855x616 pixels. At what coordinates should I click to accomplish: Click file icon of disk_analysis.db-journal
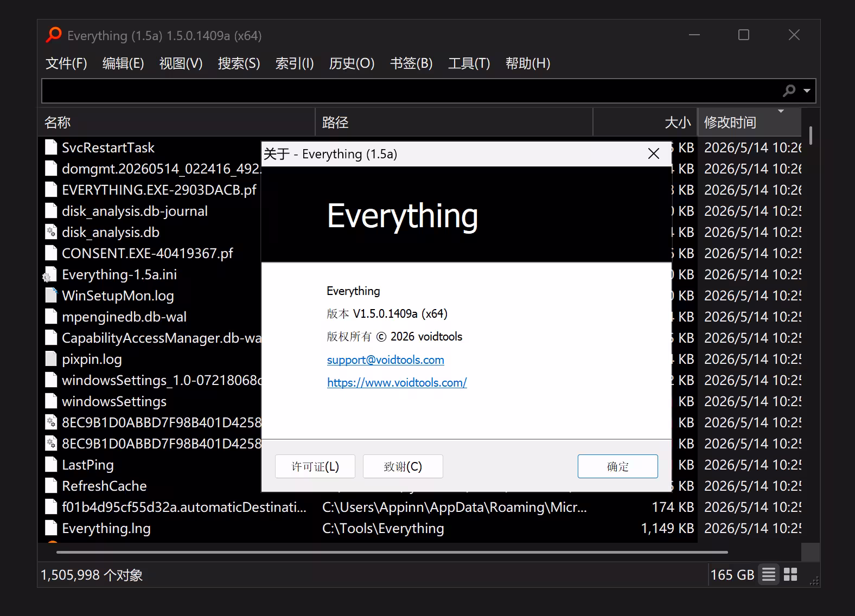[50, 211]
